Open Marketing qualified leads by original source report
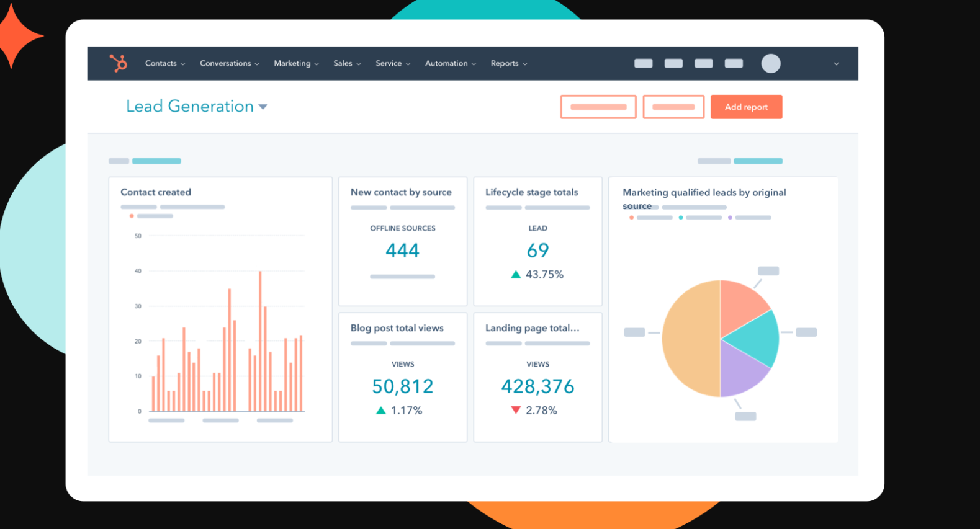Viewport: 980px width, 529px height. click(704, 198)
